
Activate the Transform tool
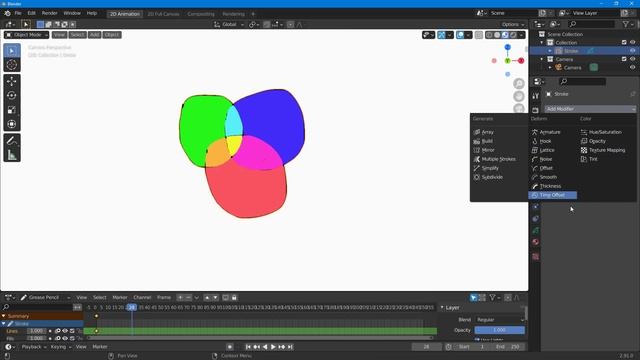(12, 124)
